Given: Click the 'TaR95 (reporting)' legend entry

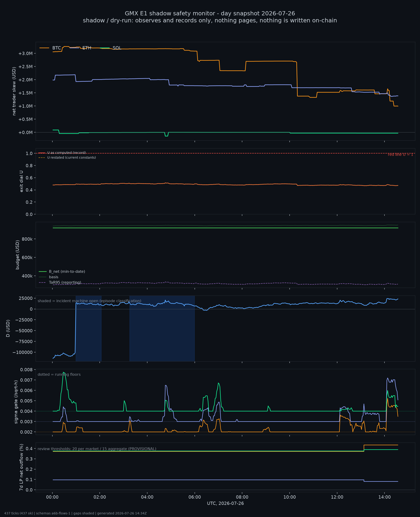Looking at the screenshot, I should [65, 282].
